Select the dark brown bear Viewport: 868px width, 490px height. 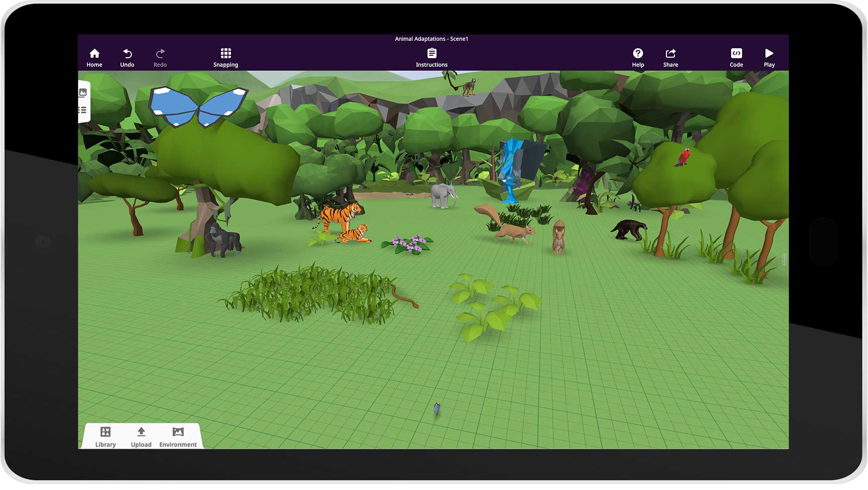pyautogui.click(x=629, y=230)
